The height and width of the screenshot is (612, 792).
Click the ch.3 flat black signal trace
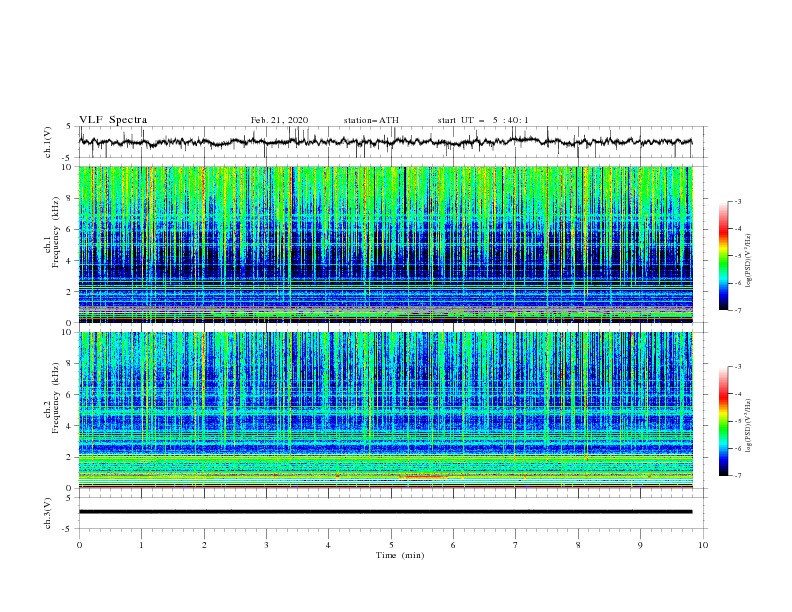(385, 512)
